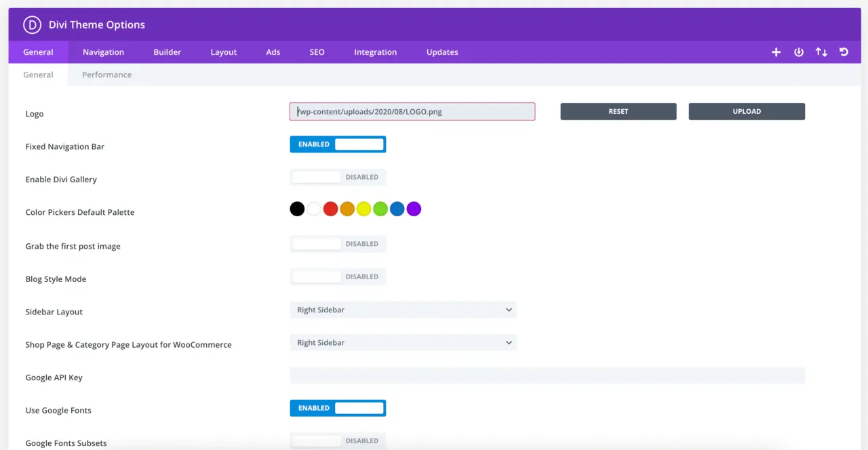Click the plus icon in the header
868x450 pixels.
coord(776,52)
